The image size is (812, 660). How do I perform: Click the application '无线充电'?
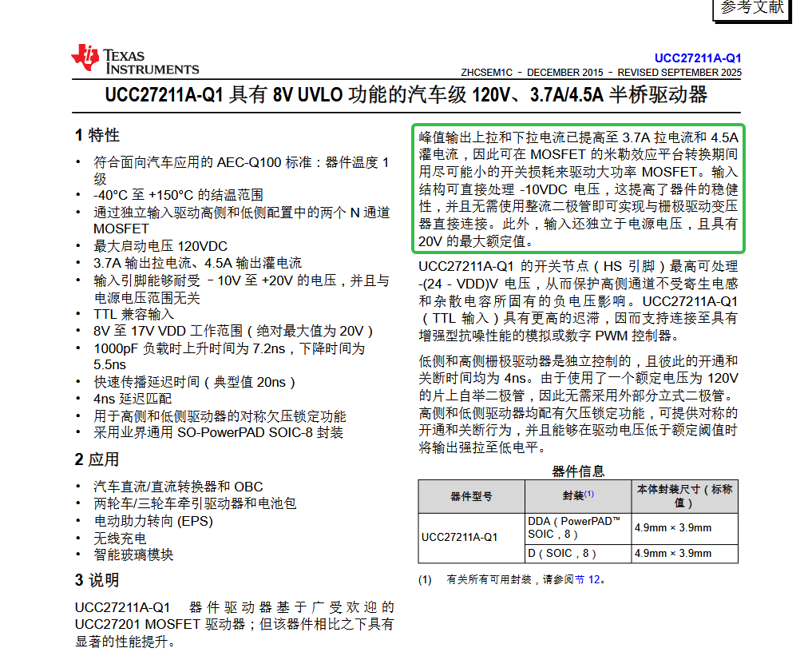120,539
